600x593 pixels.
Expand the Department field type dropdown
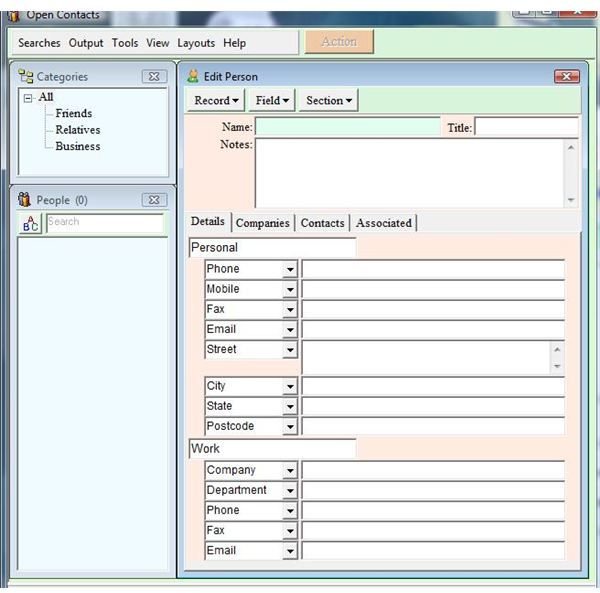[290, 490]
